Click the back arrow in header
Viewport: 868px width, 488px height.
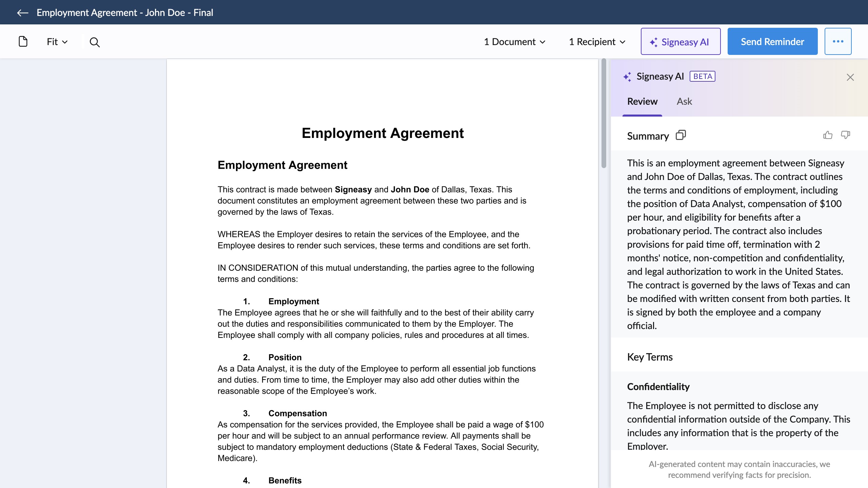pyautogui.click(x=22, y=13)
